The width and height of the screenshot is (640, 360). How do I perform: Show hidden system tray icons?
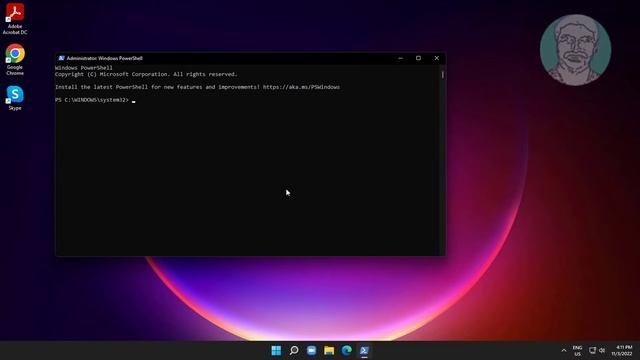pyautogui.click(x=564, y=351)
